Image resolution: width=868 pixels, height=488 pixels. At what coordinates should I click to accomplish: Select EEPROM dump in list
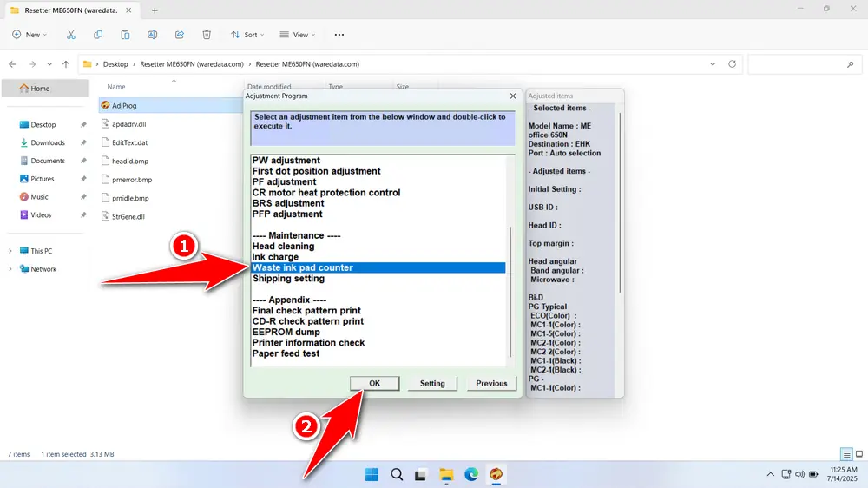[286, 332]
